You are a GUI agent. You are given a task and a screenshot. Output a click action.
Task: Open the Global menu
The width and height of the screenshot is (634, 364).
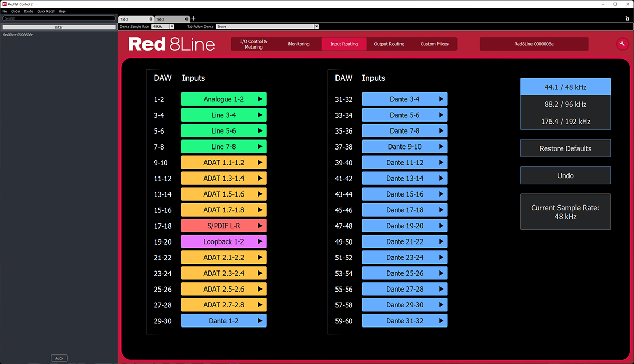(x=16, y=11)
